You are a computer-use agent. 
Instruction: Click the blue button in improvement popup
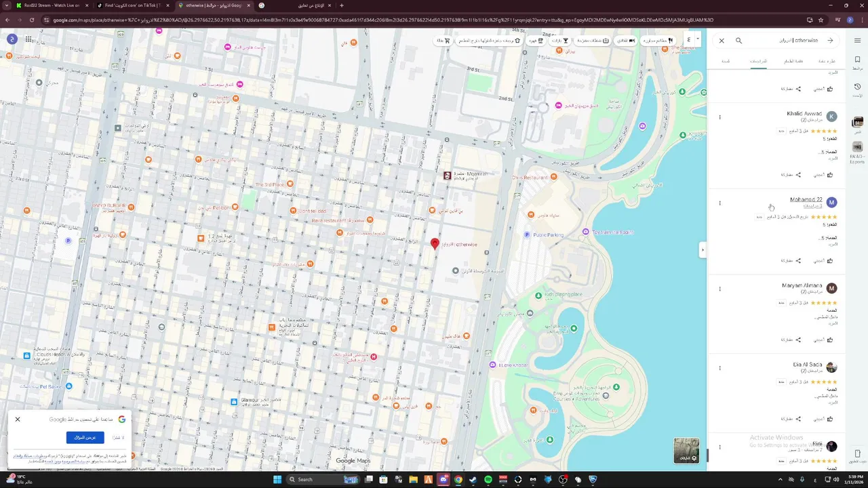coord(85,438)
